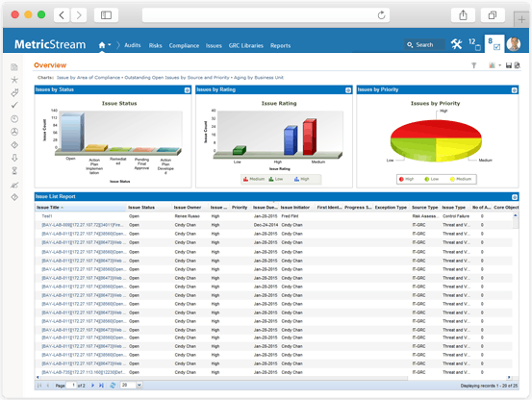Open Outstanding Open Issues by Source and Priority link
This screenshot has height=400, width=532.
177,78
